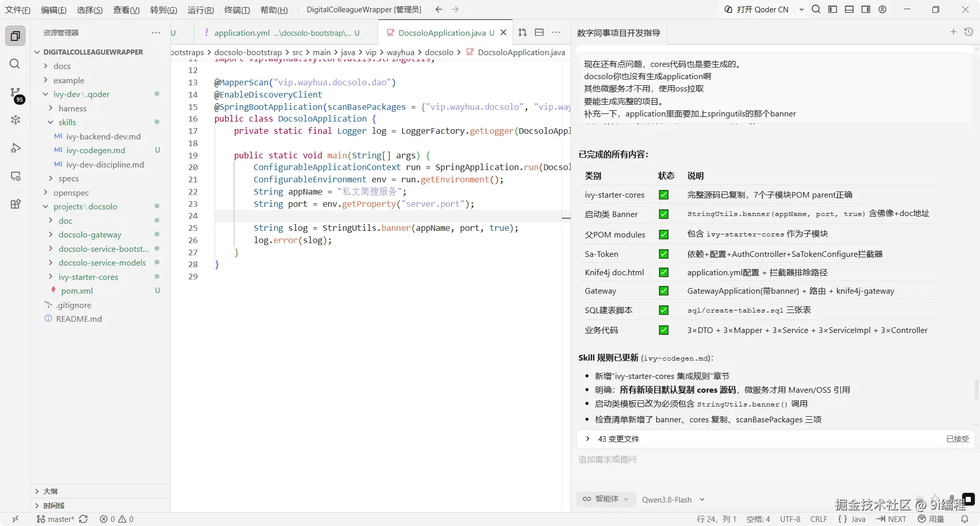Click the 打开 Qoder CN button
980x526 pixels.
(756, 9)
